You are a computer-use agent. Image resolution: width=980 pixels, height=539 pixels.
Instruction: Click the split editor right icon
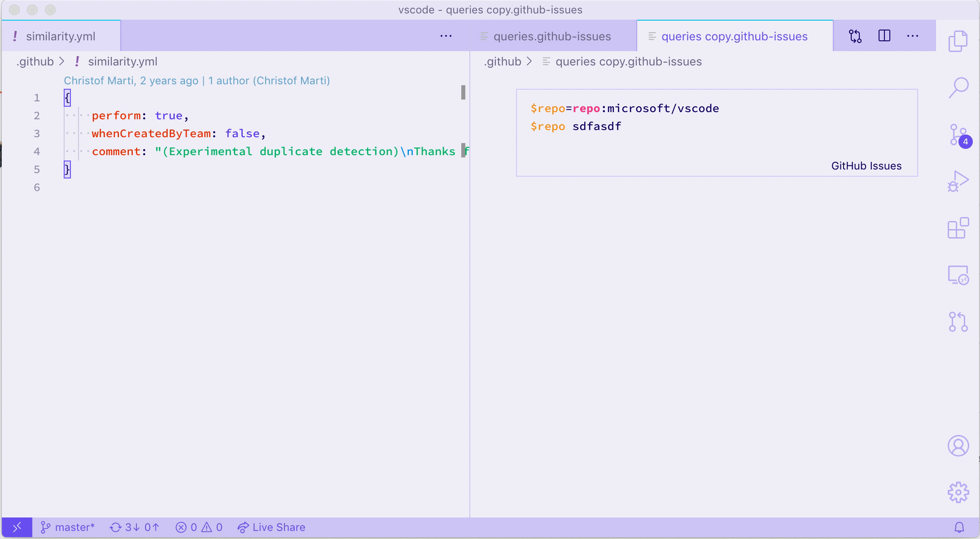(x=884, y=36)
